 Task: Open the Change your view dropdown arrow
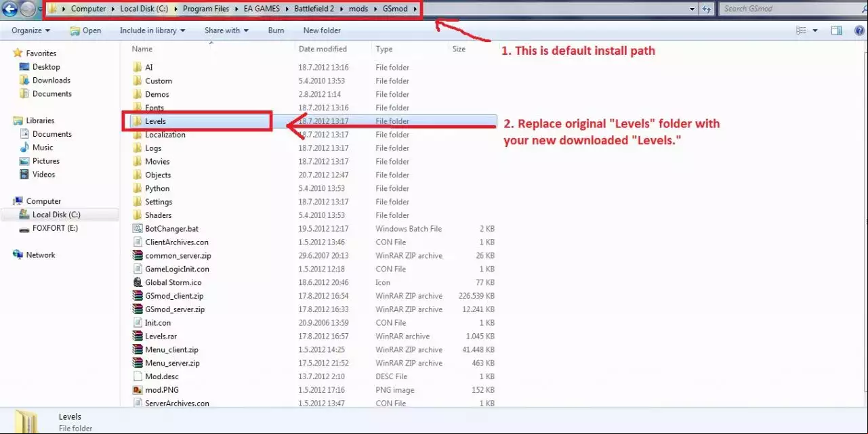(x=815, y=30)
